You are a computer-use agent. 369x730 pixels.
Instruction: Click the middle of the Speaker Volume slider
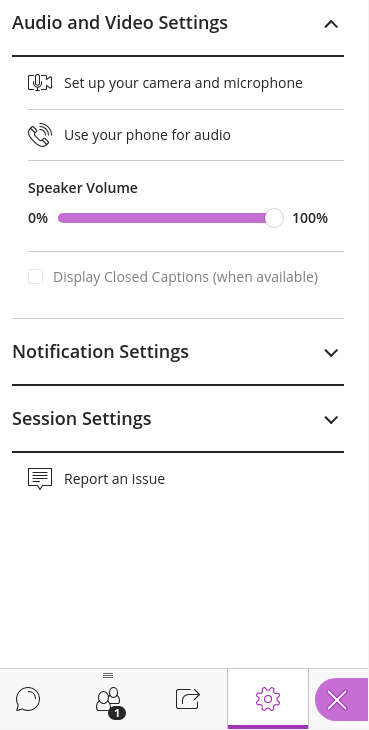pyautogui.click(x=170, y=218)
